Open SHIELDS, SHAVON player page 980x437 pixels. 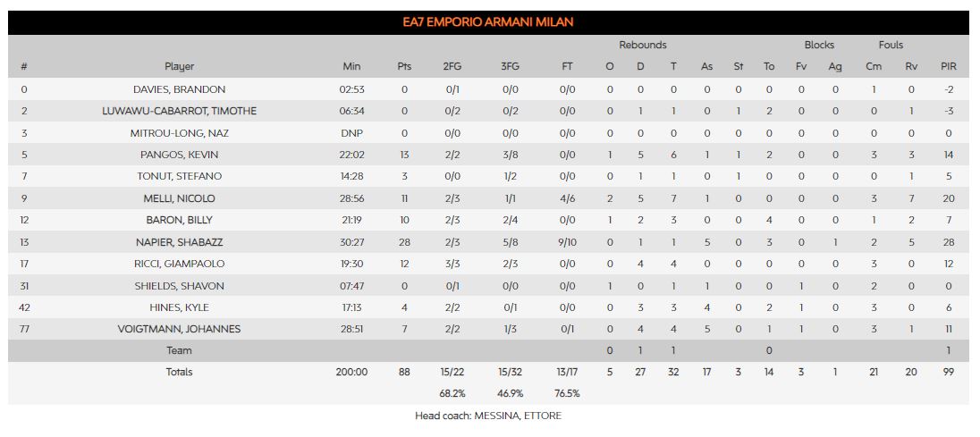tap(180, 286)
